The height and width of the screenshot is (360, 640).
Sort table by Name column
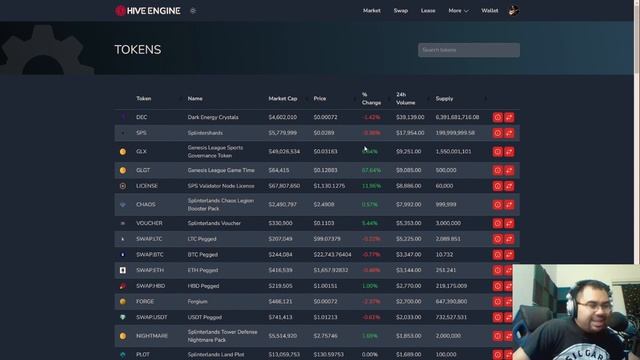click(195, 99)
